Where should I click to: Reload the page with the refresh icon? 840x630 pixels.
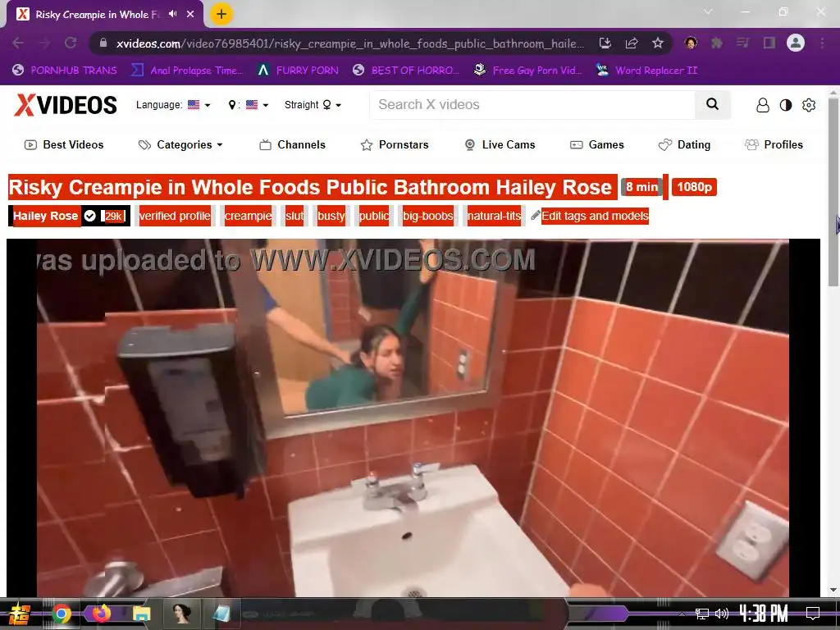point(71,43)
